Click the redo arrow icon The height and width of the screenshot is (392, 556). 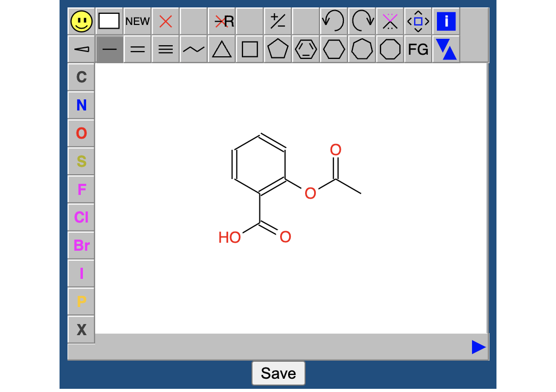pos(362,22)
